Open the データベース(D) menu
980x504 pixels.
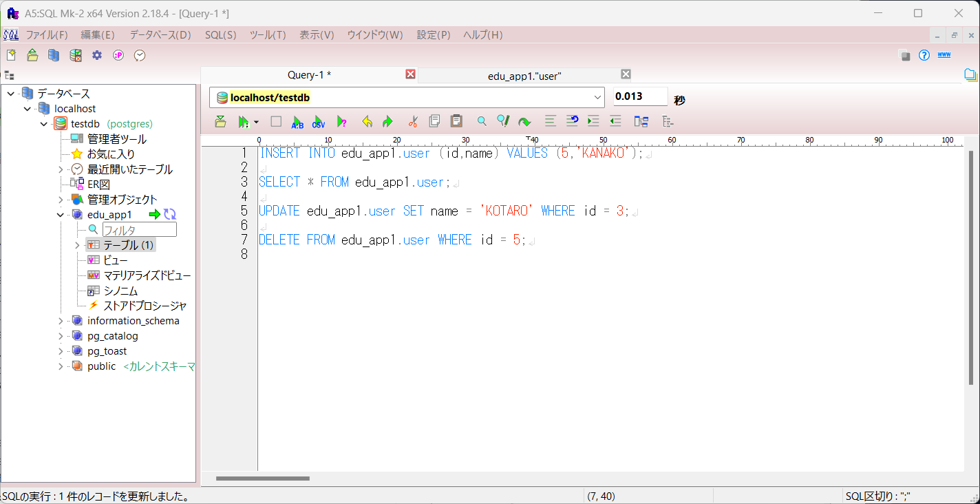160,35
